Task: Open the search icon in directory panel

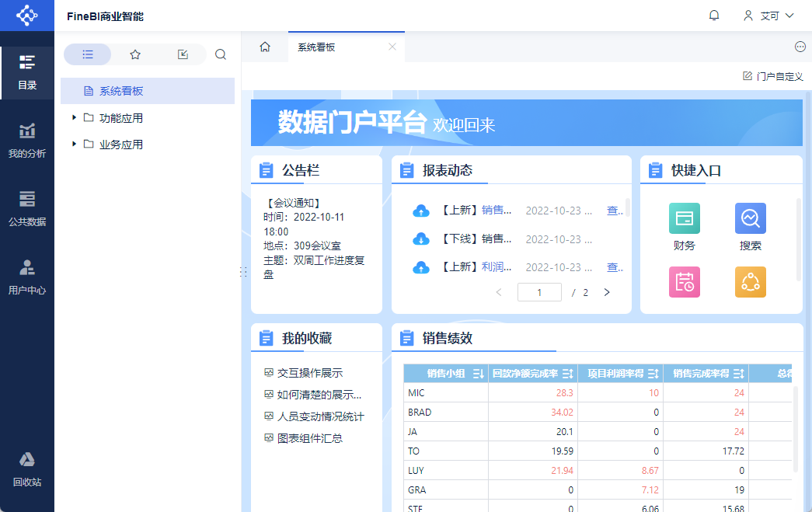Action: [221, 54]
